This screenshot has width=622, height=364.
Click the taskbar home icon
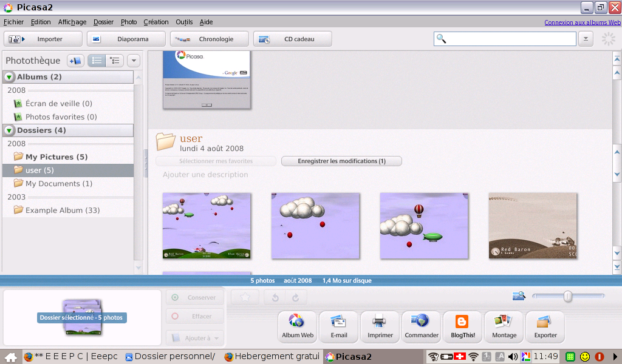click(11, 357)
